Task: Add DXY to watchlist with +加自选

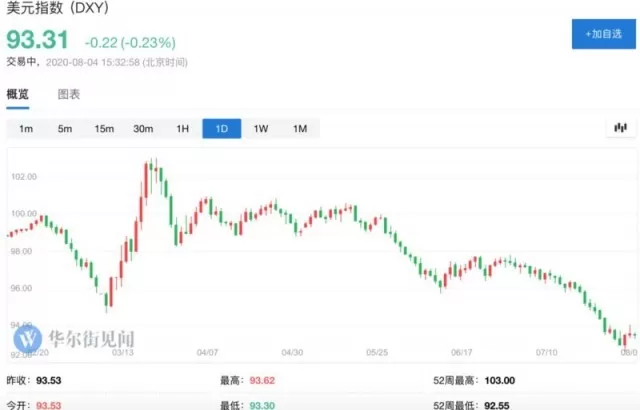Action: tap(604, 34)
